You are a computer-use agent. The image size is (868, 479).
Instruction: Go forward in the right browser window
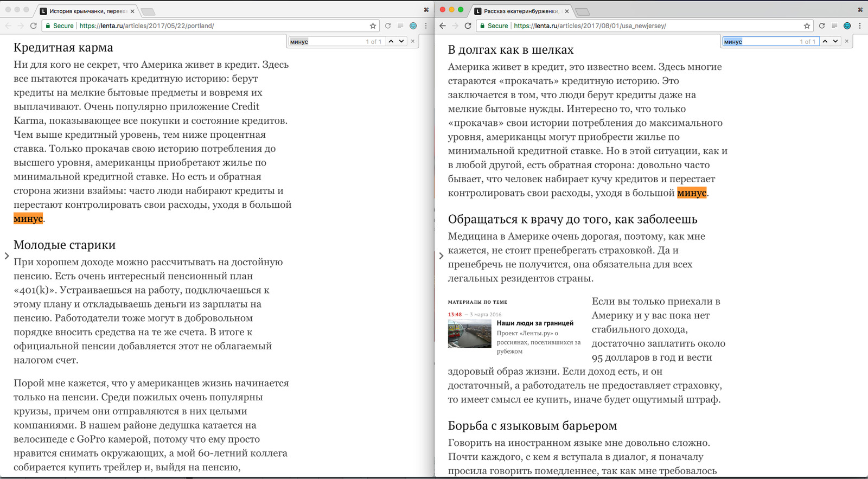pos(455,25)
